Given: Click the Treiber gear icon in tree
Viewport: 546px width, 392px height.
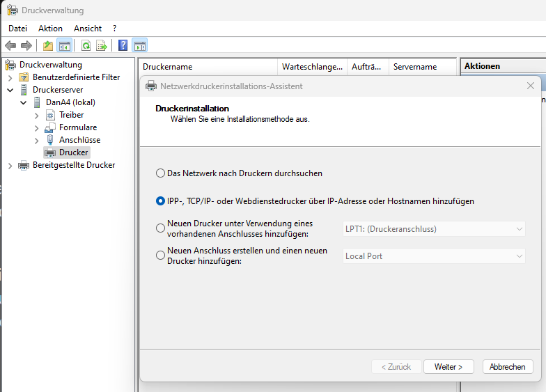Looking at the screenshot, I should click(50, 115).
